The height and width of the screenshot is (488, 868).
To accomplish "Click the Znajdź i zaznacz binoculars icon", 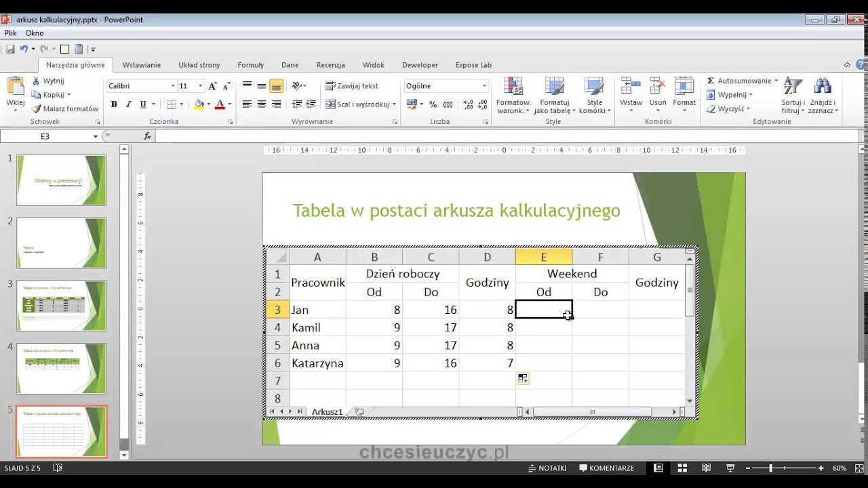I will coord(823,86).
